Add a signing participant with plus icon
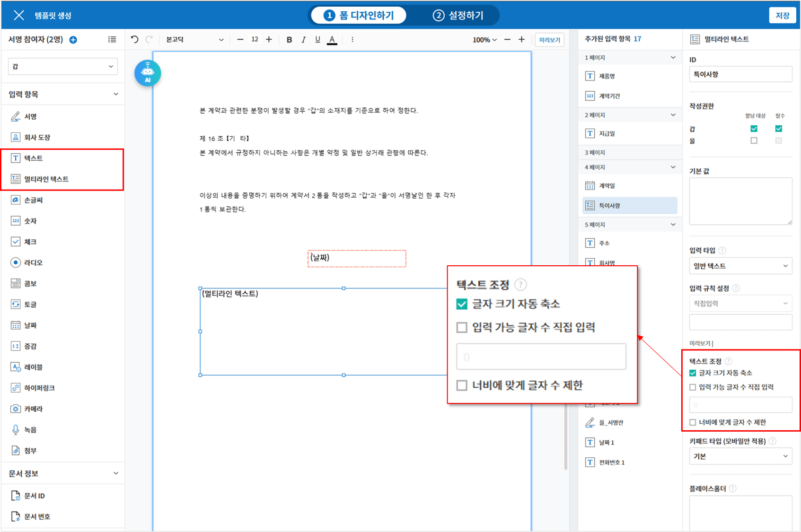801x532 pixels. (x=73, y=40)
